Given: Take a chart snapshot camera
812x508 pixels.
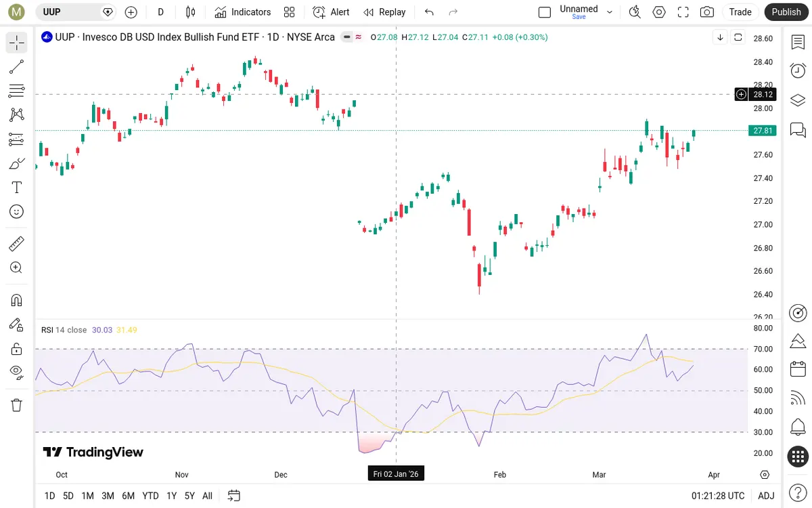Looking at the screenshot, I should 707,12.
